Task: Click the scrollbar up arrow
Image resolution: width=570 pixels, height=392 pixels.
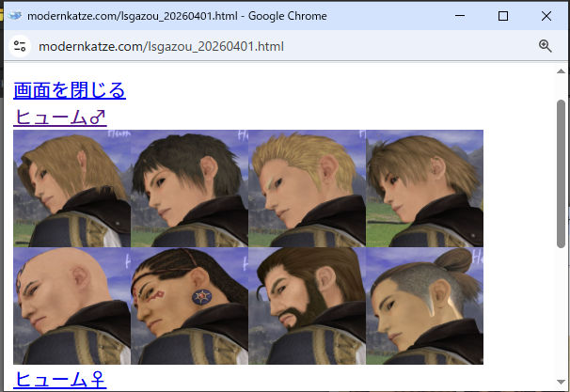Action: click(562, 71)
